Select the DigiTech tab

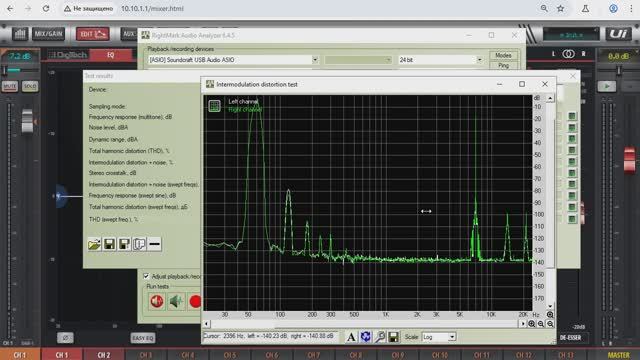coord(68,55)
